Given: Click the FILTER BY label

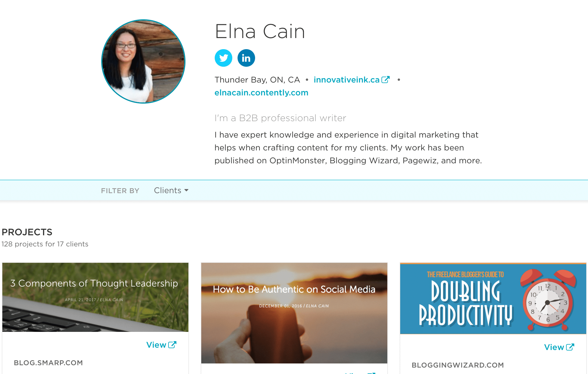Looking at the screenshot, I should [120, 191].
